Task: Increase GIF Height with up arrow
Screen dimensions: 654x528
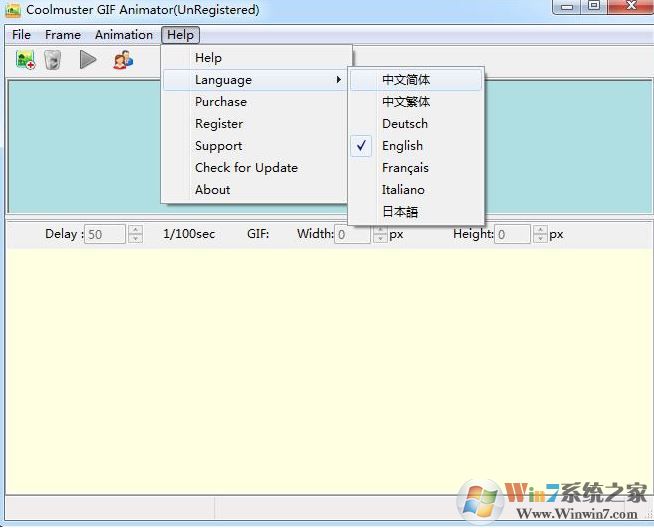Action: tap(540, 229)
